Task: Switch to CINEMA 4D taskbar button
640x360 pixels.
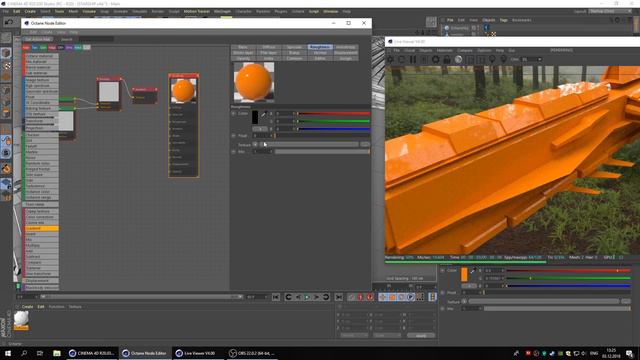Action: point(92,353)
